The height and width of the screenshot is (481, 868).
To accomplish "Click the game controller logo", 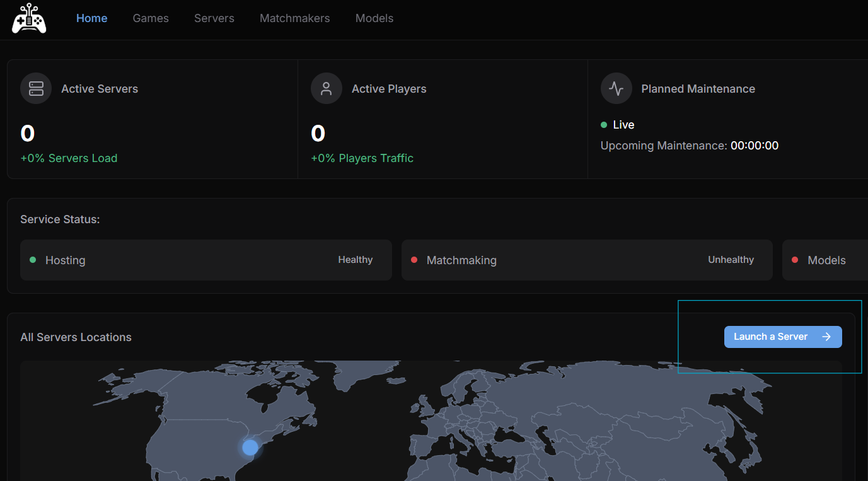I will point(29,18).
